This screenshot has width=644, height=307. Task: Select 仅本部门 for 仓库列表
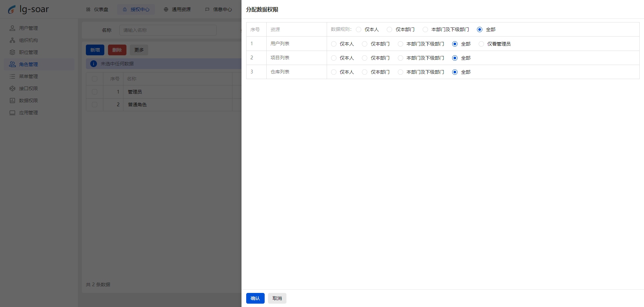tap(365, 72)
